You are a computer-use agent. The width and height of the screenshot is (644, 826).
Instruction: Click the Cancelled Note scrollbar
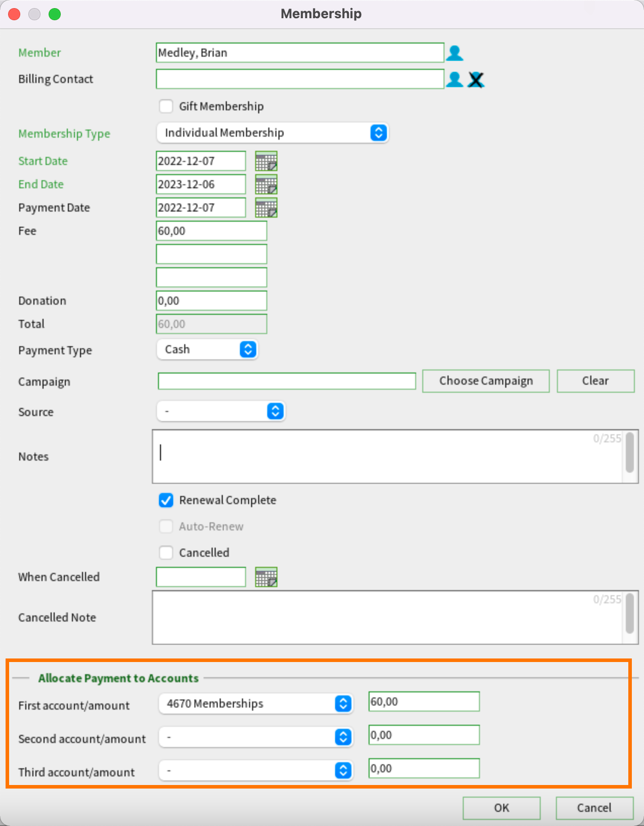(x=630, y=613)
